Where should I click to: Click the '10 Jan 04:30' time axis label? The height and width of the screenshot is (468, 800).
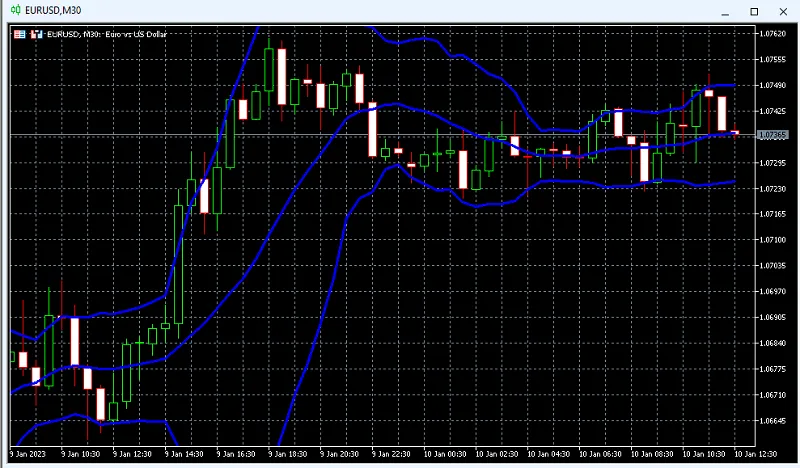click(x=548, y=454)
